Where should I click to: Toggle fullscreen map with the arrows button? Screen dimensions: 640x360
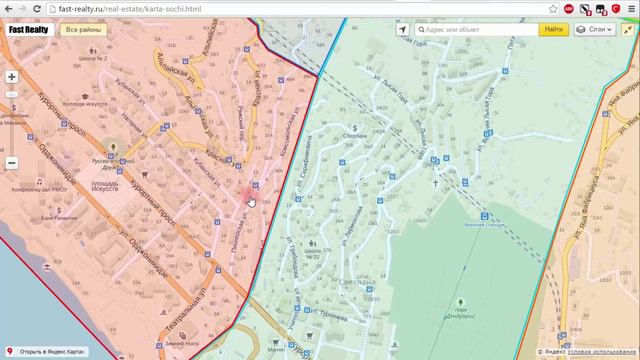click(628, 29)
